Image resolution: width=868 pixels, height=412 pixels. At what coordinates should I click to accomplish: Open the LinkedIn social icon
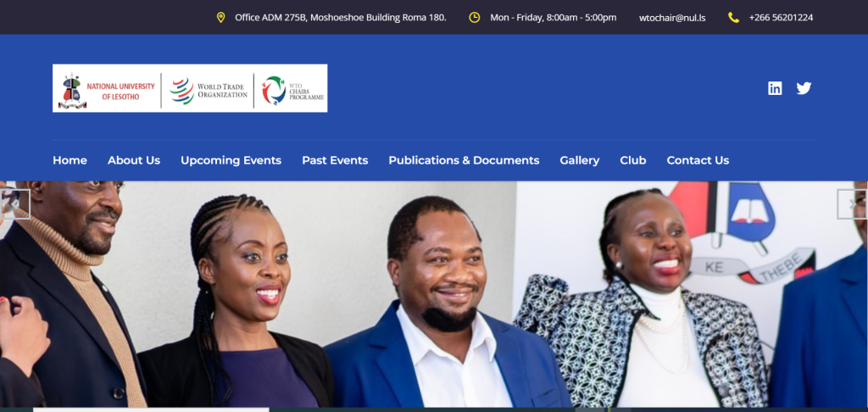(x=775, y=88)
